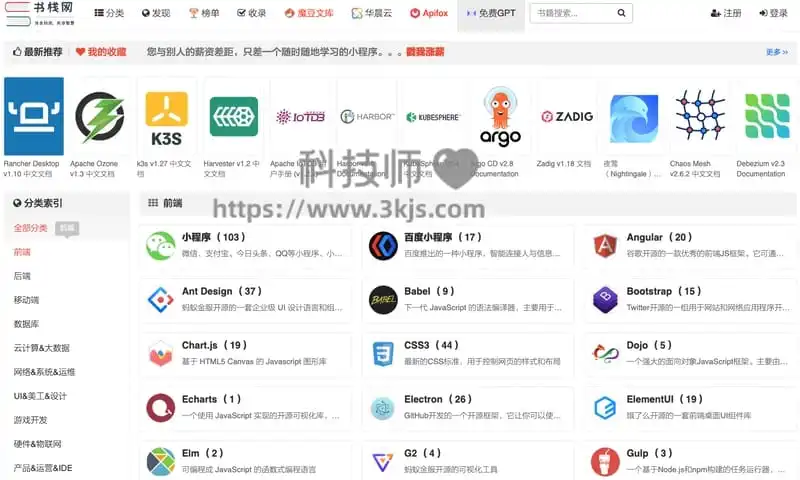The width and height of the screenshot is (800, 480).
Task: Open the Argo octopus logo book
Action: 500,116
